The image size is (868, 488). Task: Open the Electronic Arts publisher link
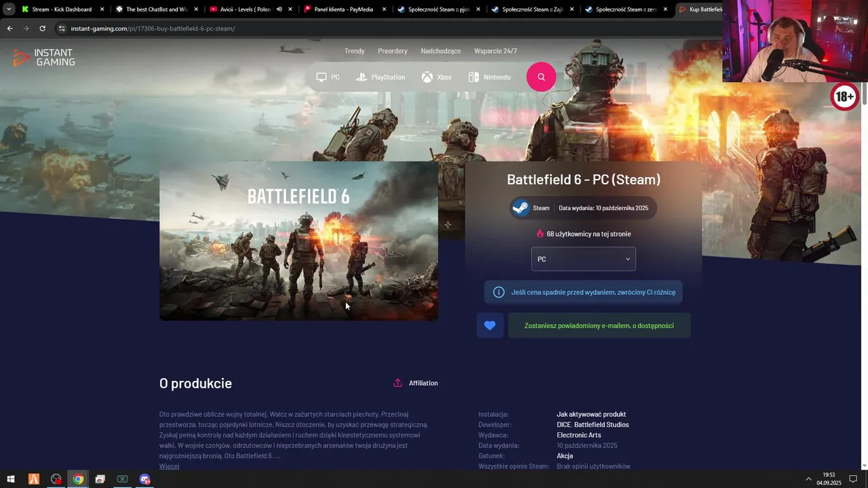tap(578, 435)
